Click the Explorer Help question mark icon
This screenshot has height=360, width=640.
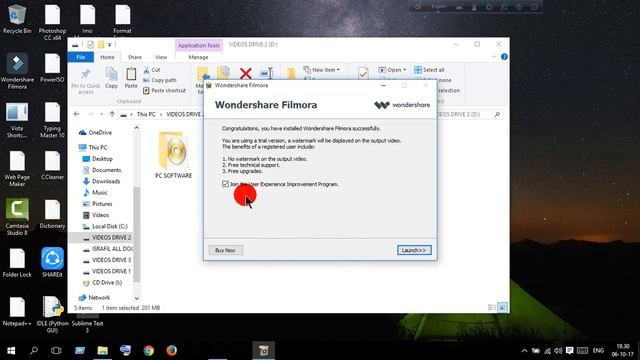504,57
